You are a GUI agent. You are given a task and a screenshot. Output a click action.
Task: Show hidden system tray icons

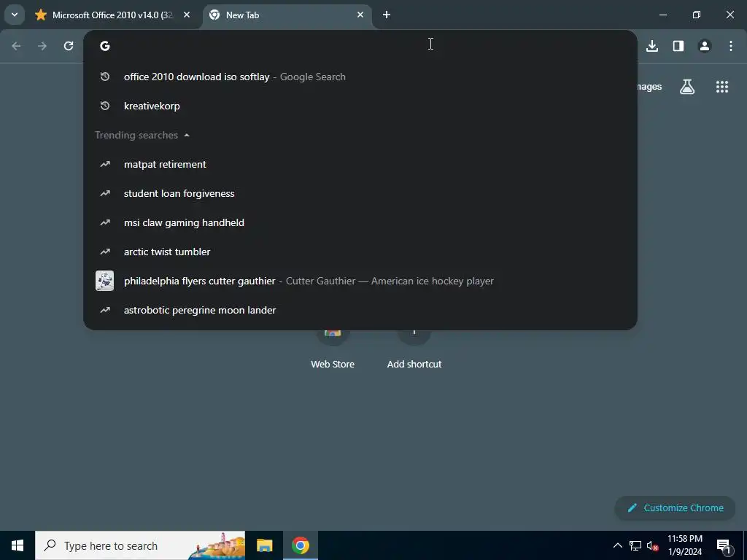point(617,545)
